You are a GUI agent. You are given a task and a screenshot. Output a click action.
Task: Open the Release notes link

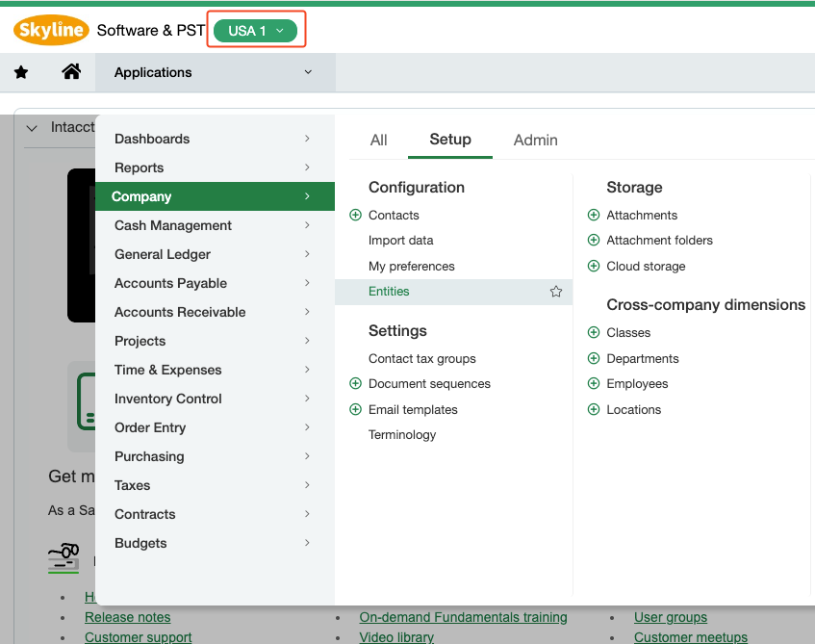(127, 617)
